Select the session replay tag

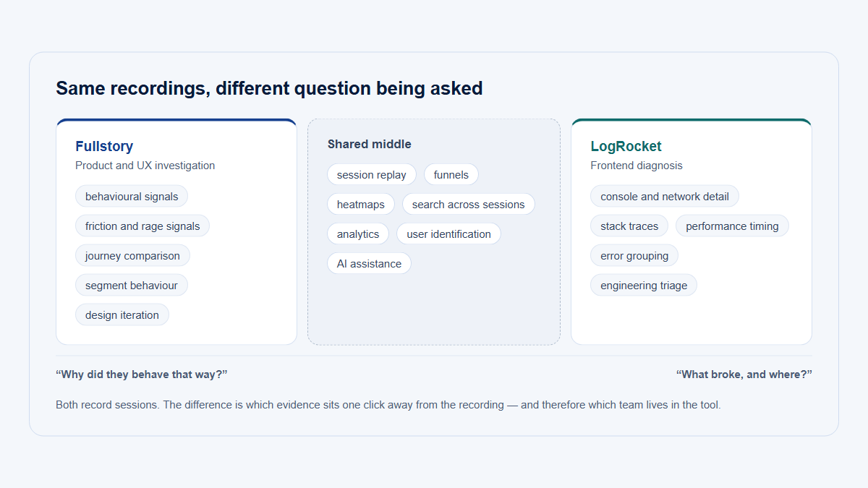pyautogui.click(x=372, y=175)
